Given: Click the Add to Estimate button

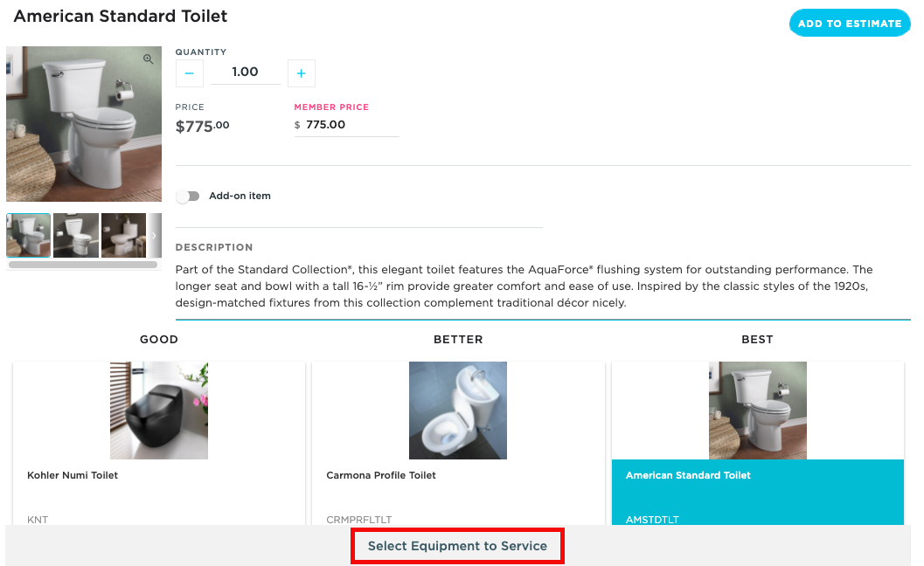Looking at the screenshot, I should (849, 24).
